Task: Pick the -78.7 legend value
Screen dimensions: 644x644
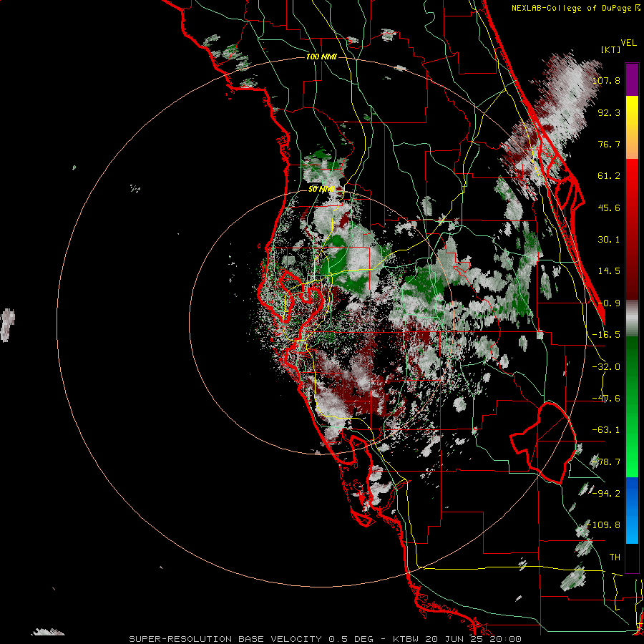Action: coord(606,462)
